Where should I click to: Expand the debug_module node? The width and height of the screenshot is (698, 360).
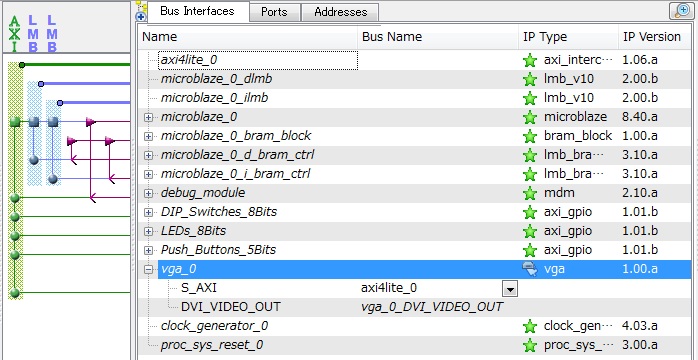(x=148, y=194)
